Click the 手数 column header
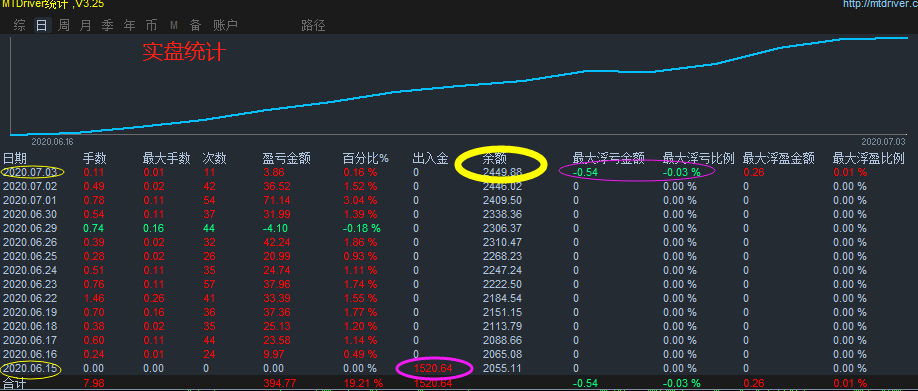 (x=95, y=158)
